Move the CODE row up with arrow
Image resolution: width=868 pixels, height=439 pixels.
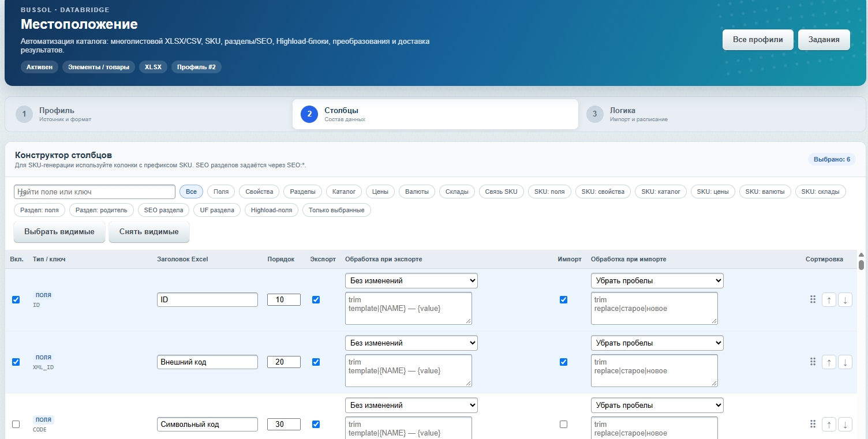coord(829,424)
